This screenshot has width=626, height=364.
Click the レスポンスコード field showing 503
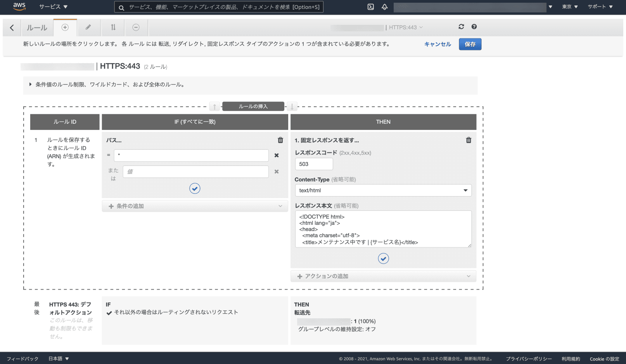tap(313, 164)
